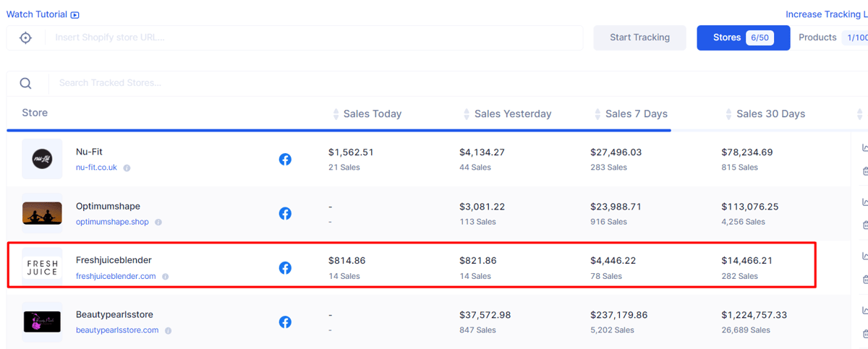
Task: Focus the Insert Shopify store URL field
Action: (x=315, y=38)
